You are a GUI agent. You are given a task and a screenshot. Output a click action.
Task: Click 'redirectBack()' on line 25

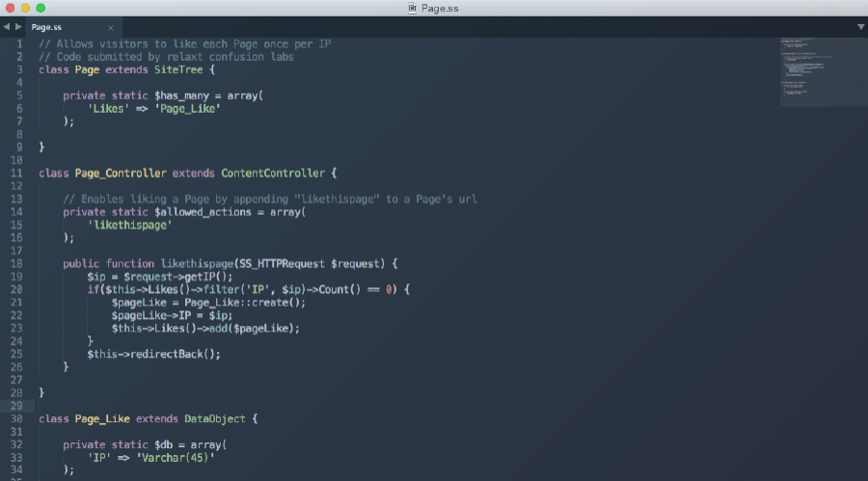pos(173,355)
